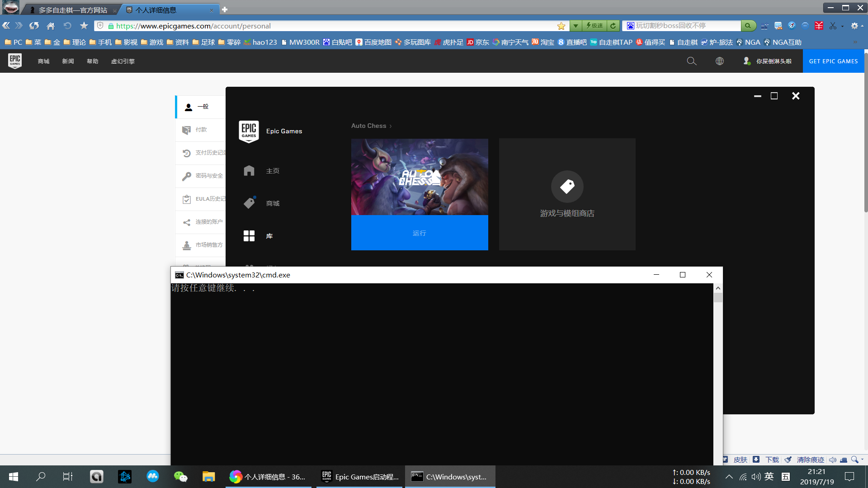The image size is (868, 488).
Task: Go to browser home page icon
Action: 51,26
